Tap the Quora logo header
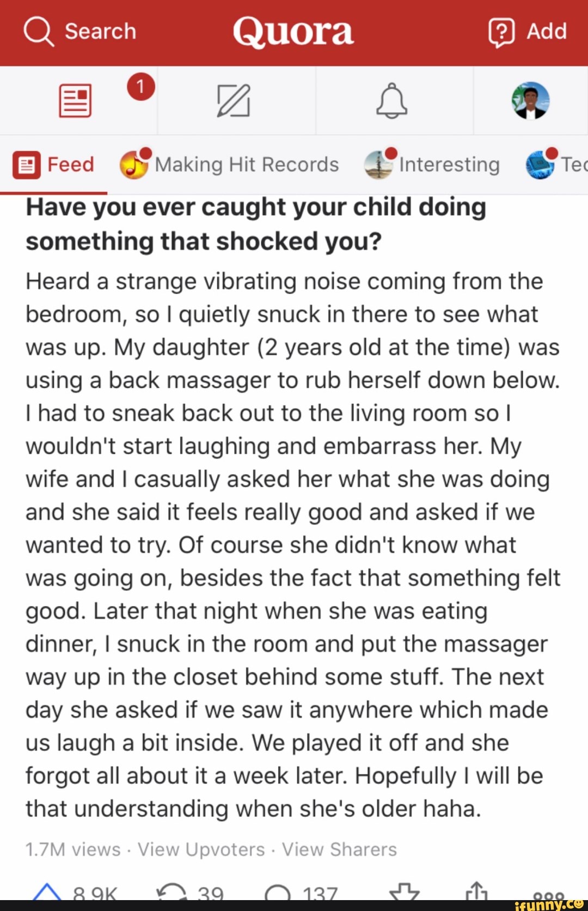Image resolution: width=588 pixels, height=911 pixels. 293,32
